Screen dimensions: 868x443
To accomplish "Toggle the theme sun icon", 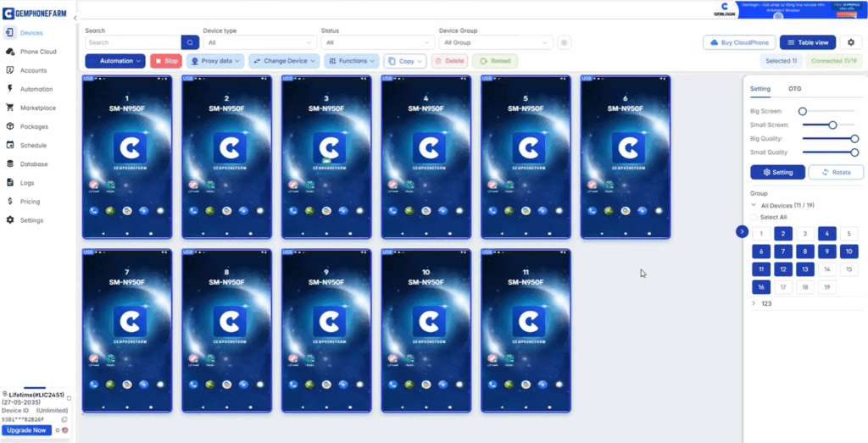I will pos(57,430).
